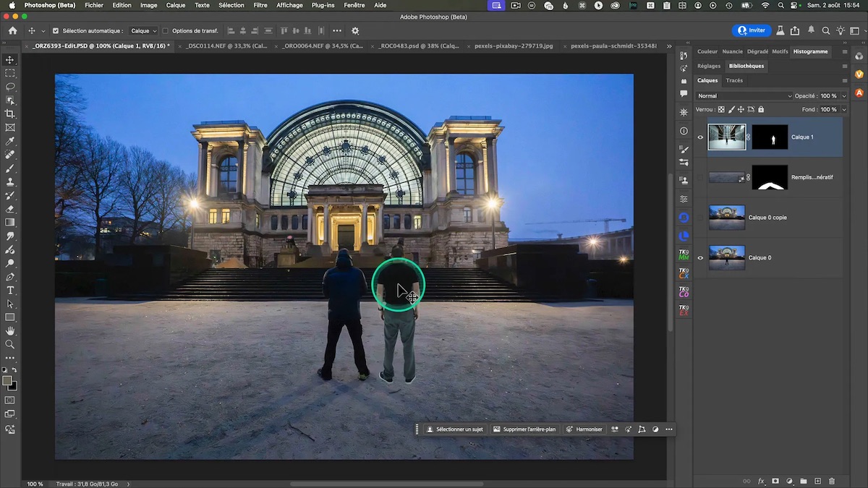Image resolution: width=868 pixels, height=488 pixels.
Task: Open the background color swatch
Action: (12, 386)
